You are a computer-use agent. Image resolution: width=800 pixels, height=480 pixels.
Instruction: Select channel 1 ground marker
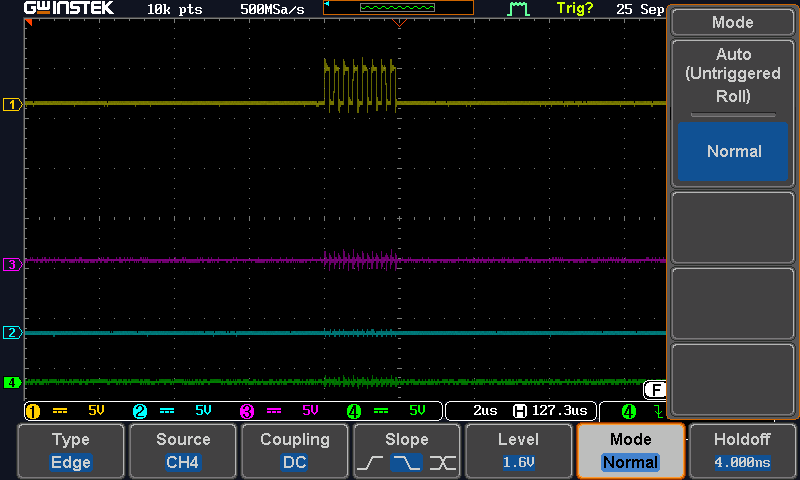pos(12,105)
